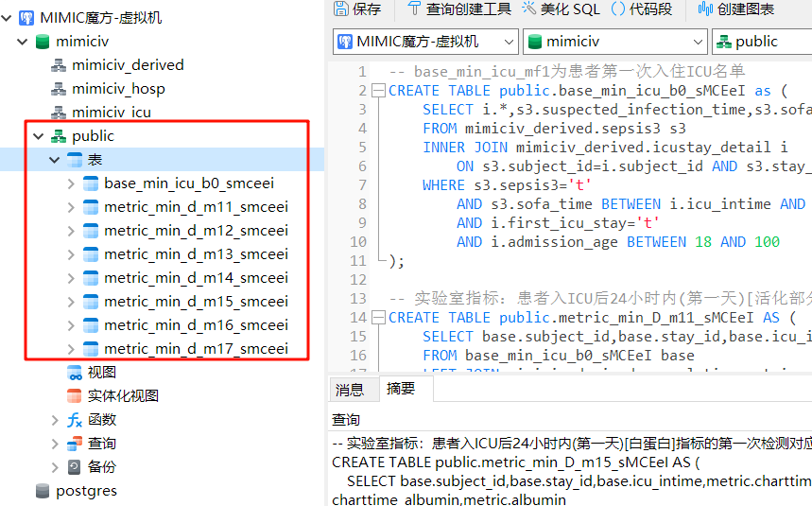Open the public schema dropdown
This screenshot has width=812, height=506.
761,42
